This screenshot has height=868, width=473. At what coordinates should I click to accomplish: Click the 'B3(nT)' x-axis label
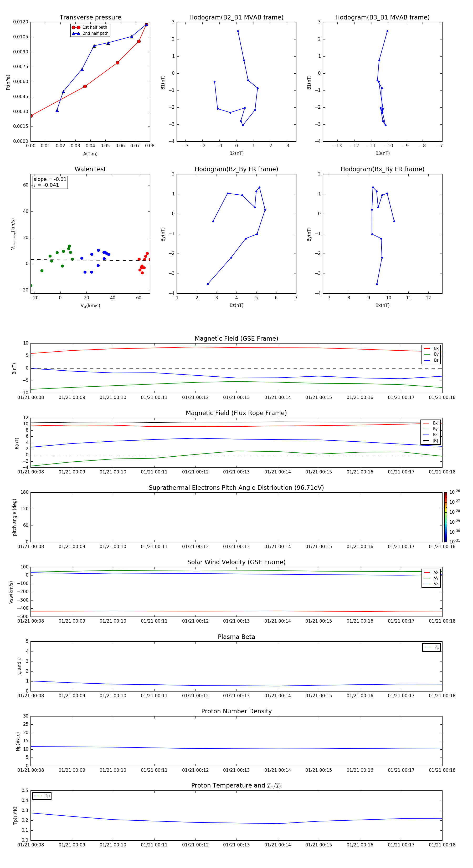[x=382, y=153]
